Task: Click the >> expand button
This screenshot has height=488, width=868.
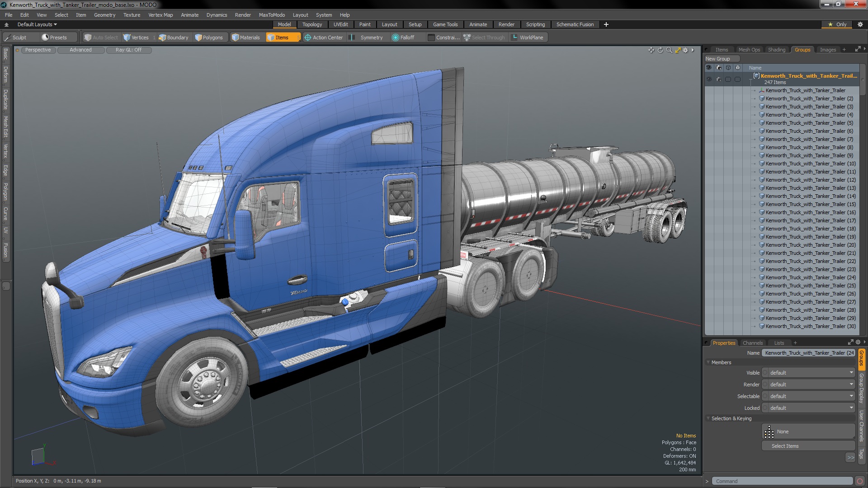Action: point(850,458)
